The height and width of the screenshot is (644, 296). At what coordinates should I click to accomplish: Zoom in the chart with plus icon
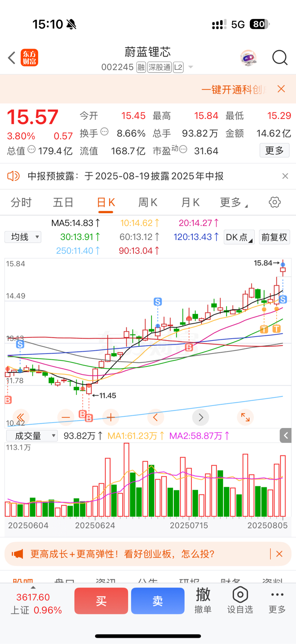[x=111, y=417]
